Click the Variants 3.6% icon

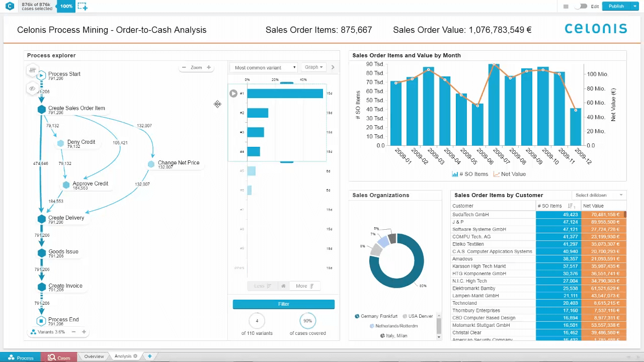point(33,332)
